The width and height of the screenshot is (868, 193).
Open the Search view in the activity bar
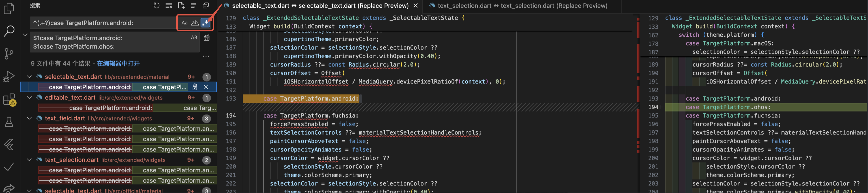pos(9,31)
